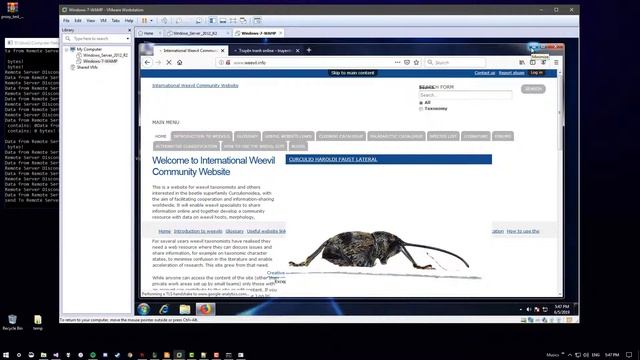Viewport: 640px width, 360px height.
Task: Click the Pocket save icon in address bar
Action: pos(407,62)
